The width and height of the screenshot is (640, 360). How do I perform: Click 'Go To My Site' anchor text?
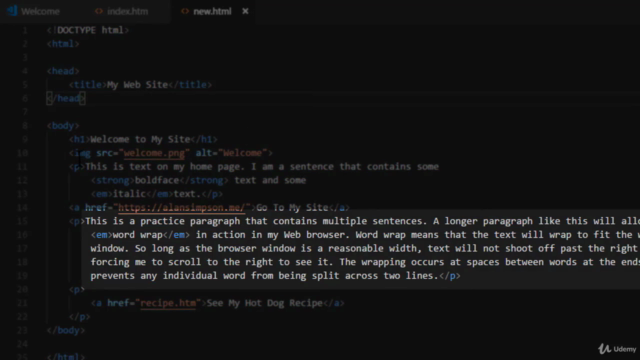pyautogui.click(x=292, y=208)
